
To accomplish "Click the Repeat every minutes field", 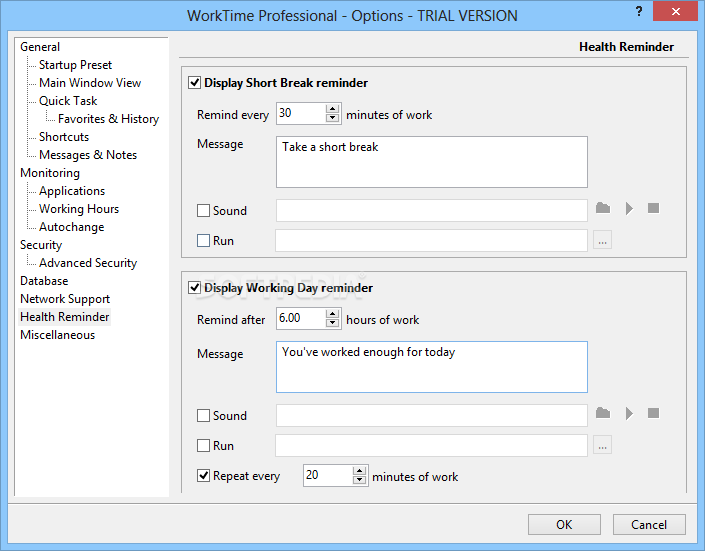I will point(328,475).
